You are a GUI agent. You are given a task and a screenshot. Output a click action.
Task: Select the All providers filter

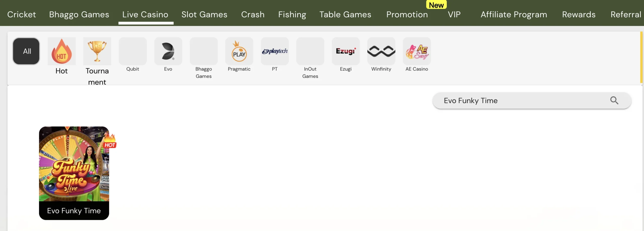pyautogui.click(x=26, y=51)
